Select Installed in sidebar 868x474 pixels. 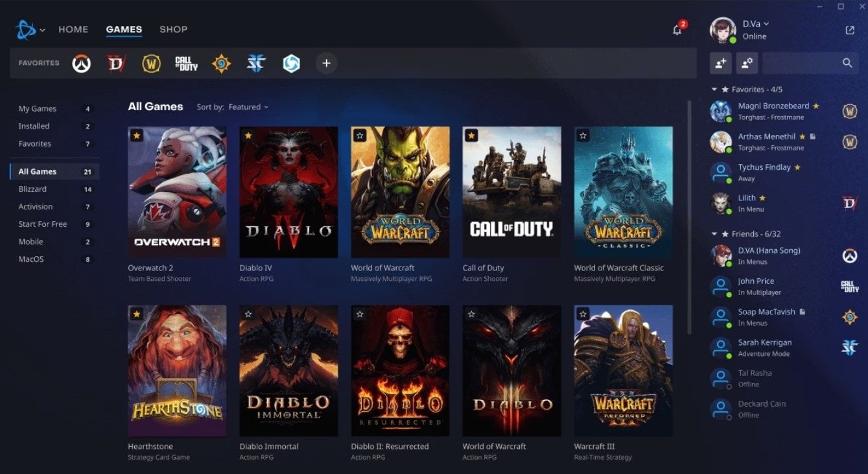54,126
